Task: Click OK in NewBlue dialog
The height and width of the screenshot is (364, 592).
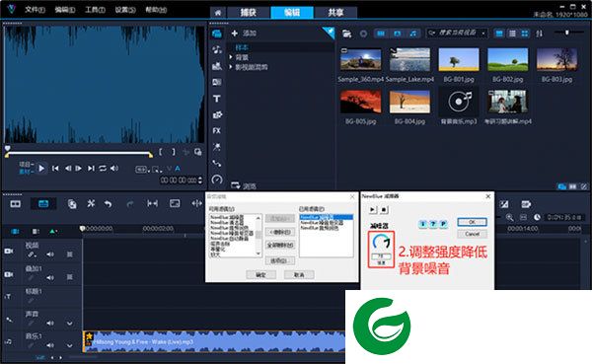Action: (x=472, y=222)
